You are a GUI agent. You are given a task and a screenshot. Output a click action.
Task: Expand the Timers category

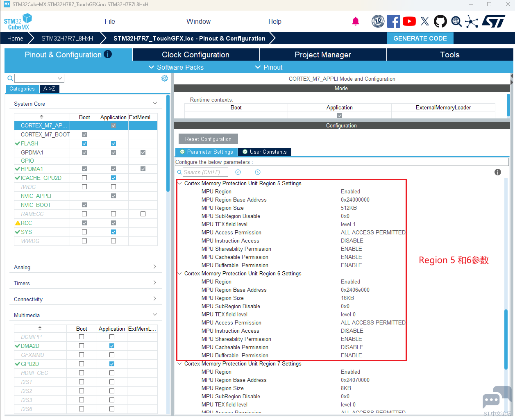(x=155, y=283)
